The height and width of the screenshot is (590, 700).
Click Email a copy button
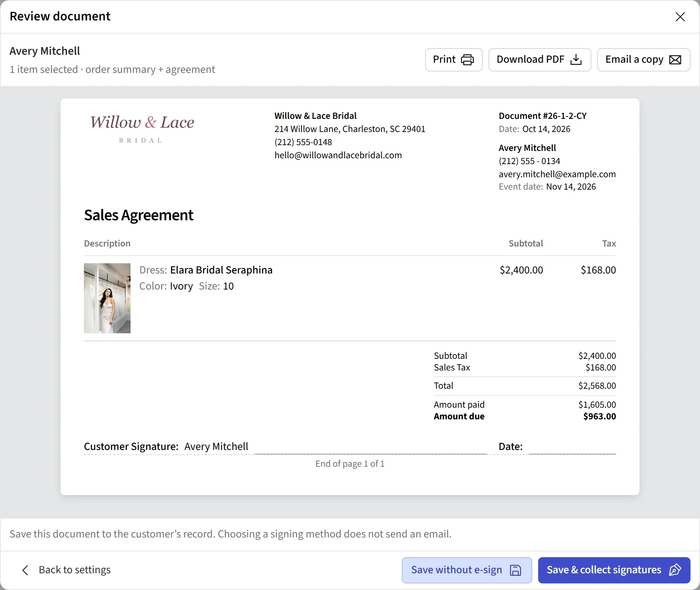(643, 59)
